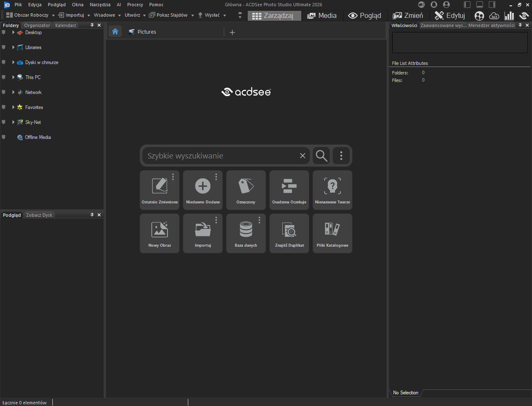Open the Nowy Obraz tile
Screen dimensions: 532x406
coord(160,233)
